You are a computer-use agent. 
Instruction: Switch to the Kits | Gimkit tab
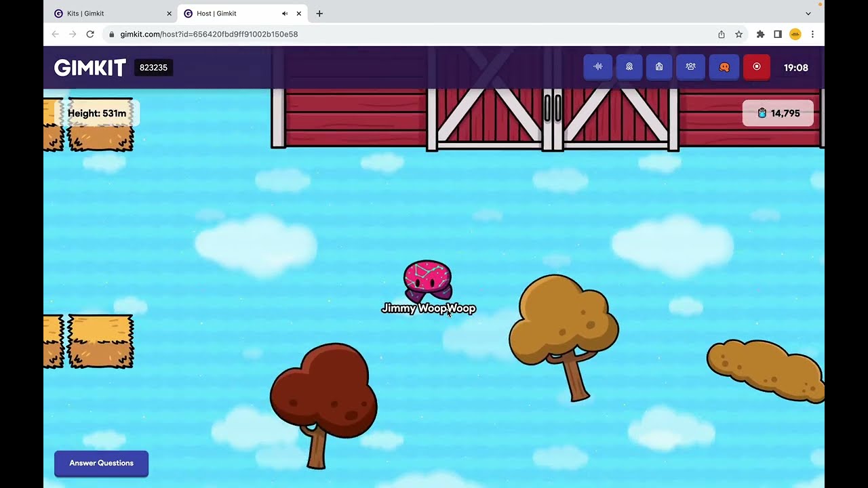click(111, 14)
